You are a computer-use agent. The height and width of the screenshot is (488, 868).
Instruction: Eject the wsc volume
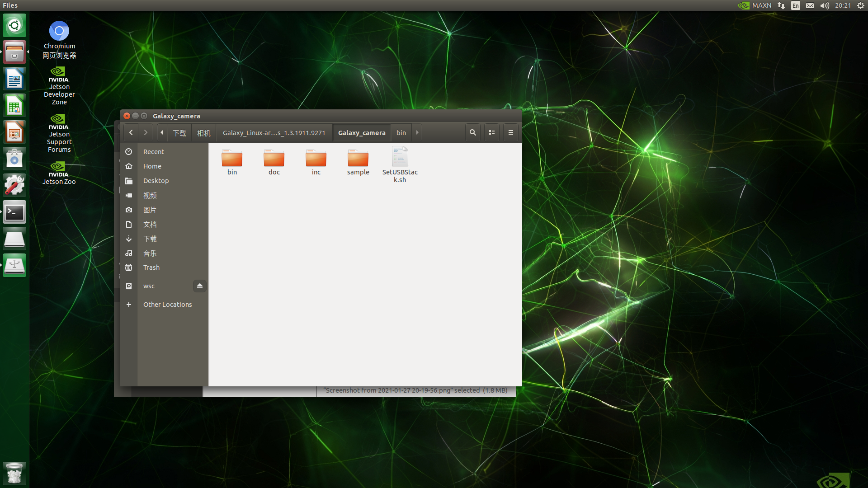click(x=200, y=286)
